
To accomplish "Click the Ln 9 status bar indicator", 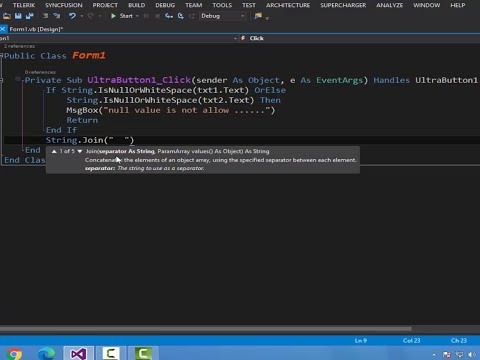I will pyautogui.click(x=361, y=340).
